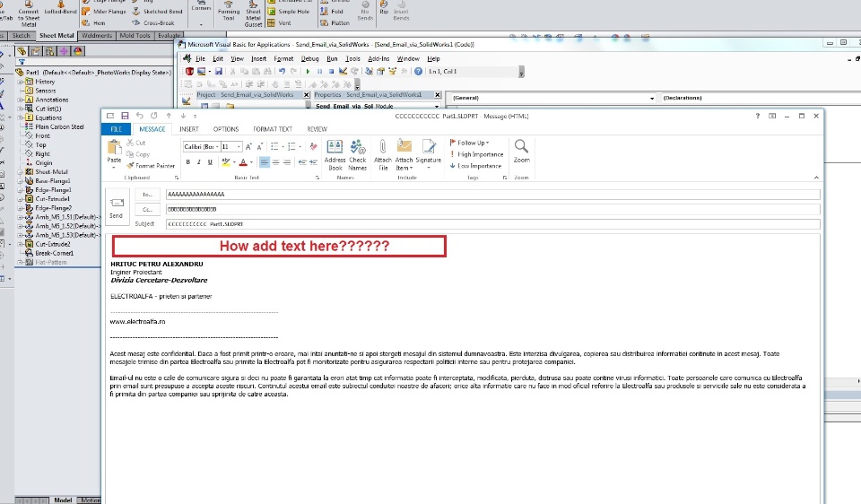Click Cut in Clipboard group
Viewport: 861px width, 504px height.
click(135, 143)
